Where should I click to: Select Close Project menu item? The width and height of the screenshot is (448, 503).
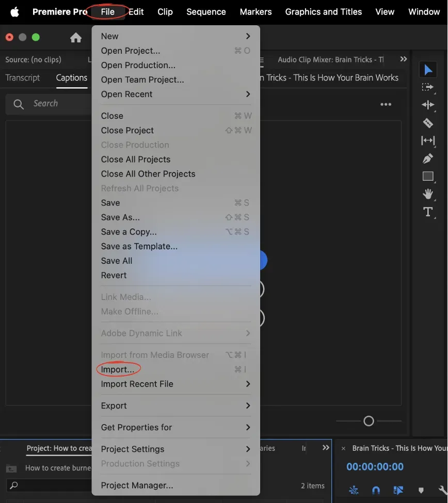175,131
